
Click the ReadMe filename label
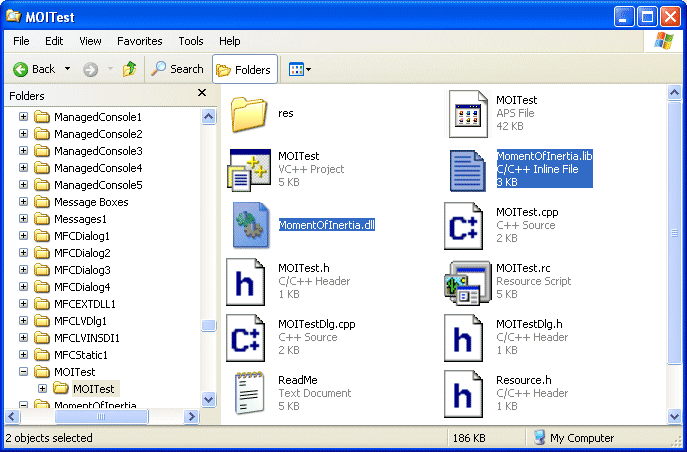click(x=298, y=380)
